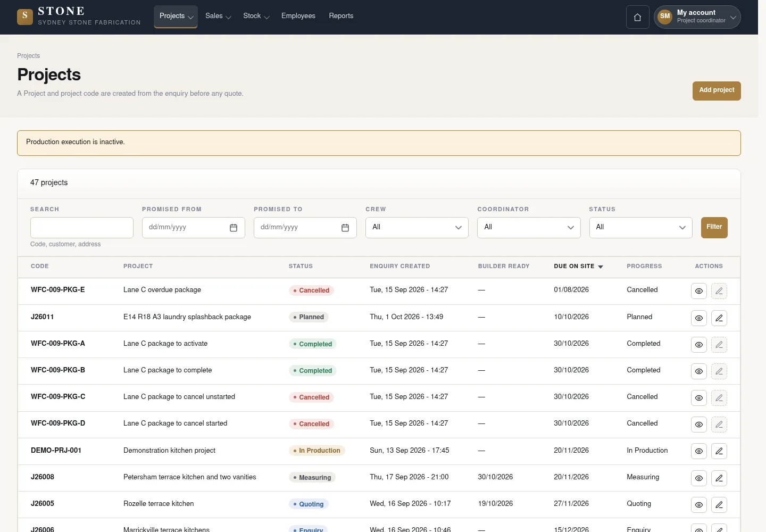View project WFC-009-PKG-E details
This screenshot has height=532, width=766.
tap(699, 291)
